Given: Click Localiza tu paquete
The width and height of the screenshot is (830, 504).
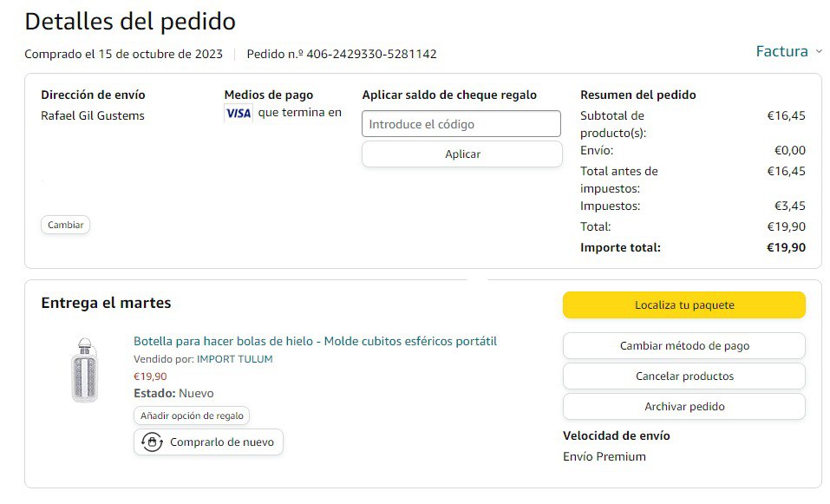Looking at the screenshot, I should click(x=683, y=305).
